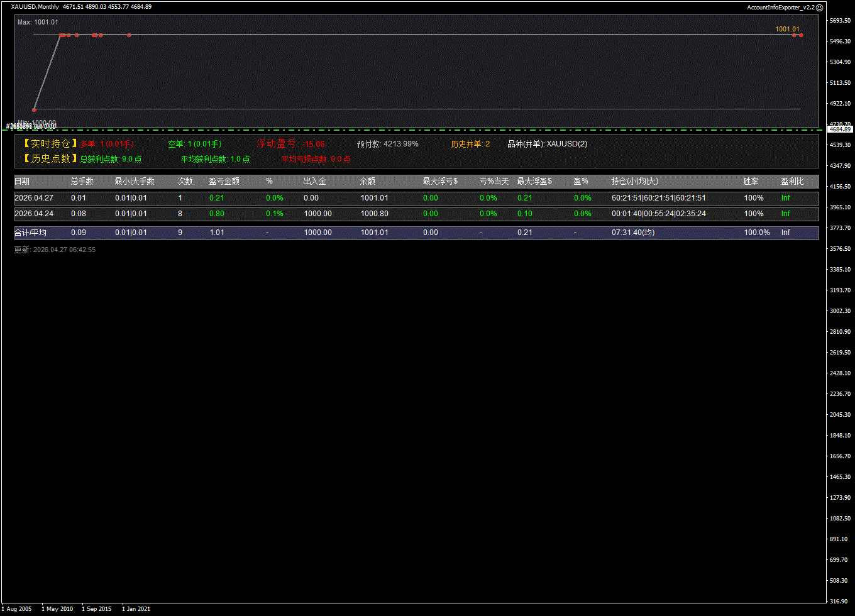
Task: Click the AccountInfoExporter_v2.2 expert label
Action: (780, 7)
